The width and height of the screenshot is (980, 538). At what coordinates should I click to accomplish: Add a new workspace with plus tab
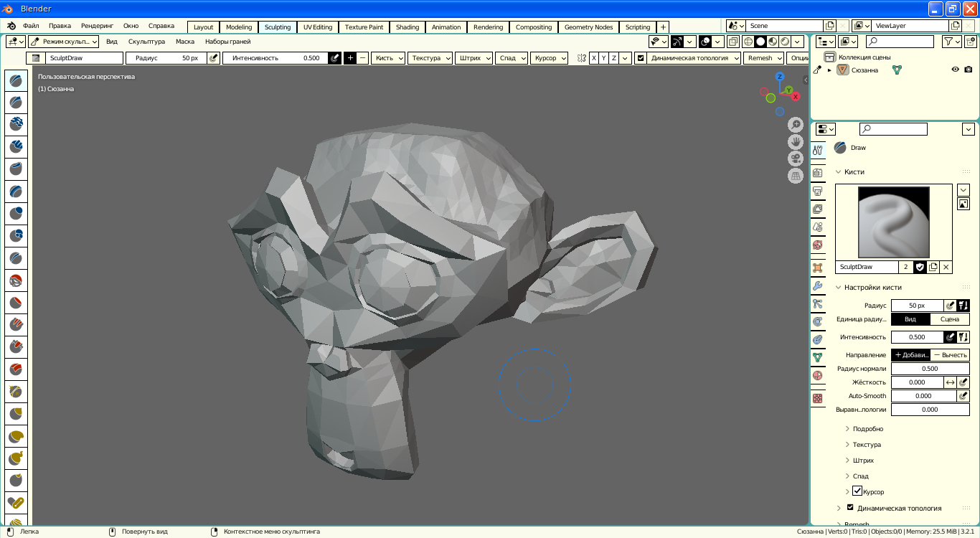663,27
